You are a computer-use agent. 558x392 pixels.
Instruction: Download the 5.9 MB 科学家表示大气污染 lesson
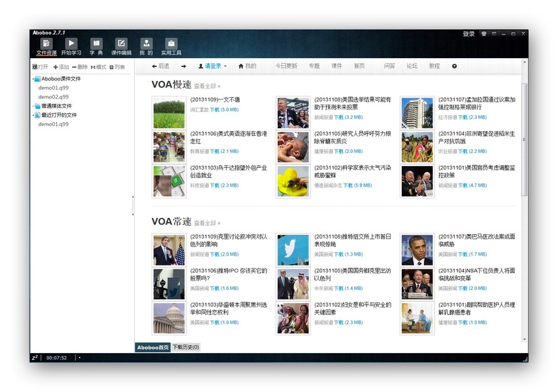coord(357,185)
